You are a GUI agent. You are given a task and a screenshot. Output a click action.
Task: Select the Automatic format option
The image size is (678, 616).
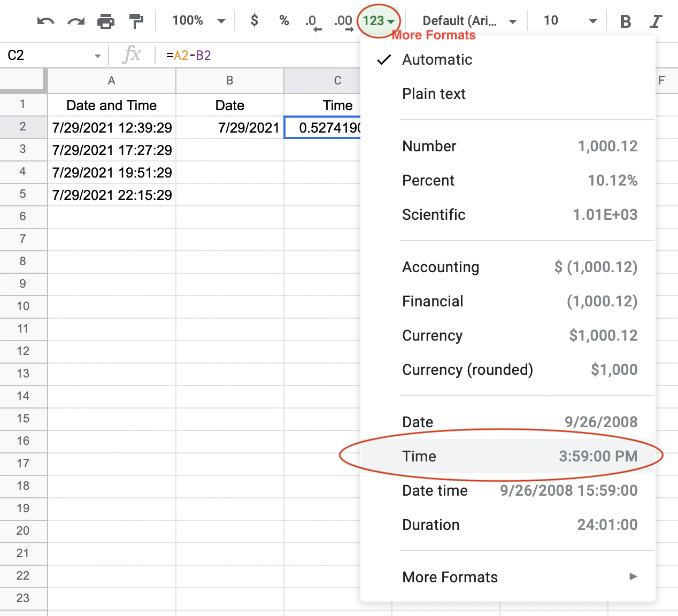coord(508,59)
